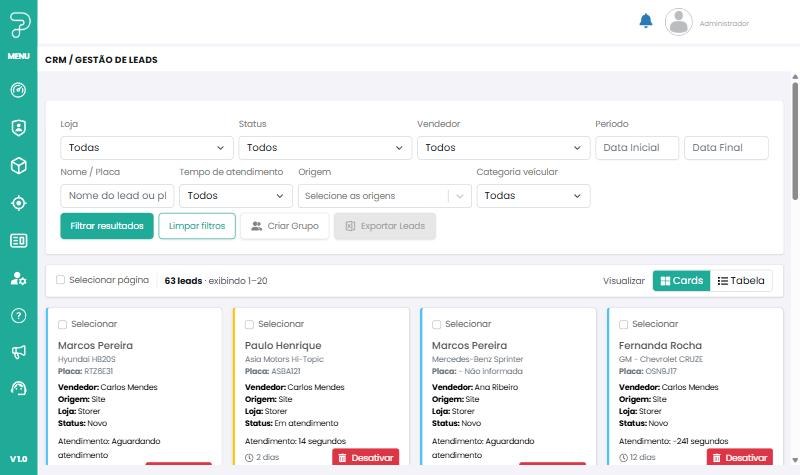Open the megaphone announcements icon in sidebar
This screenshot has height=475, width=800.
18,352
